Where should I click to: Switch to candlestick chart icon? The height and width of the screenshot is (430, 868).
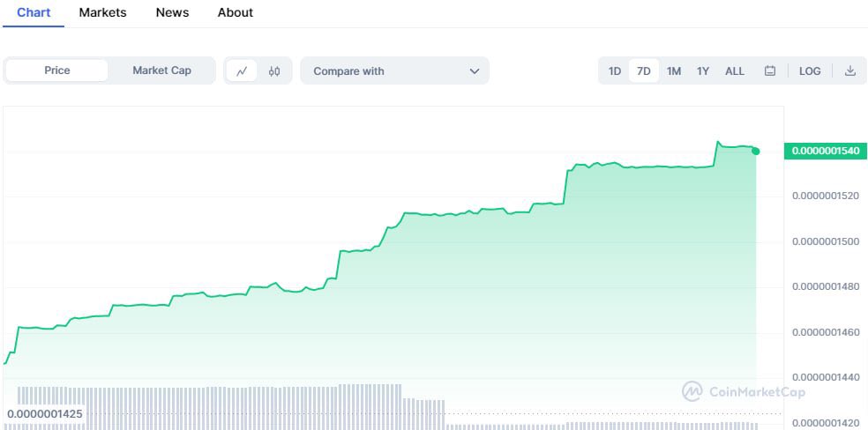click(x=274, y=70)
